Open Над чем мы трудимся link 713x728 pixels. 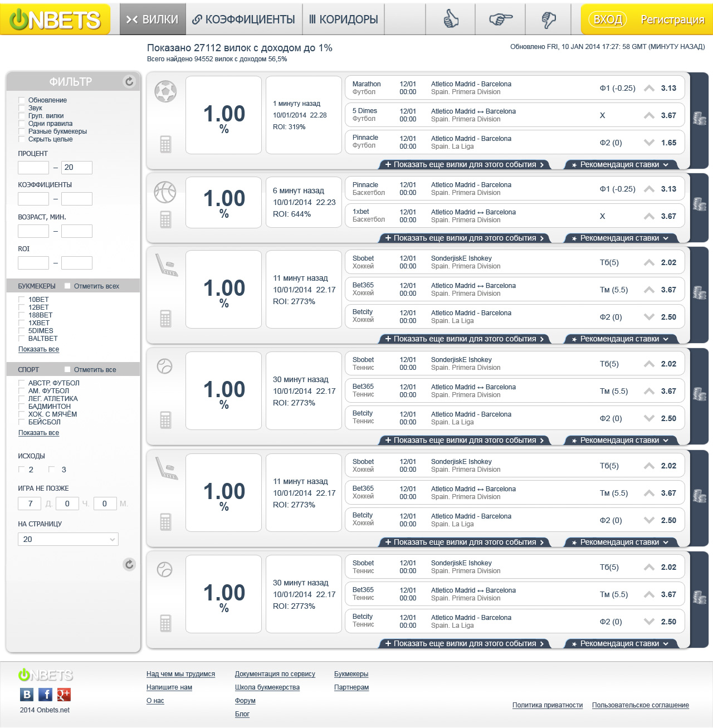[x=180, y=674]
